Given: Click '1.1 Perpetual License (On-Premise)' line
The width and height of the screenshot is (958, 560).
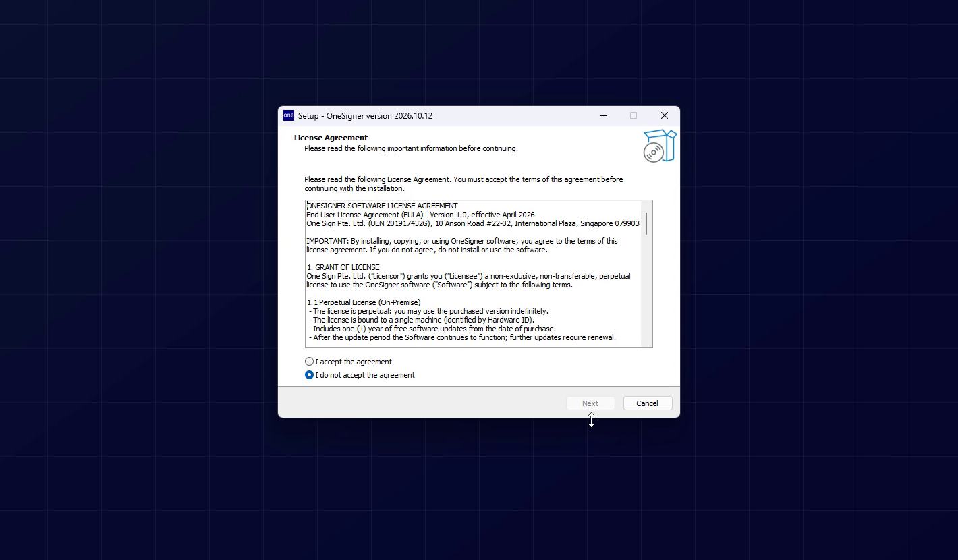Looking at the screenshot, I should click(364, 302).
